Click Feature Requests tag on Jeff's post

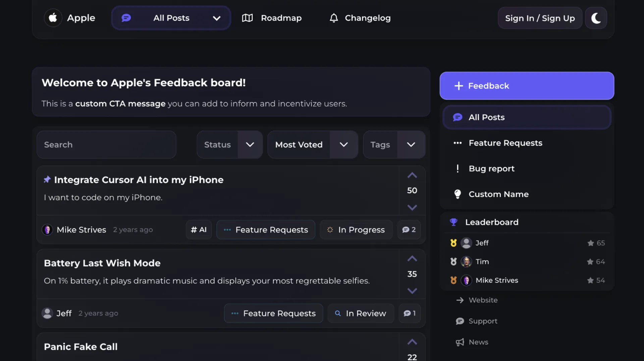pos(273,313)
